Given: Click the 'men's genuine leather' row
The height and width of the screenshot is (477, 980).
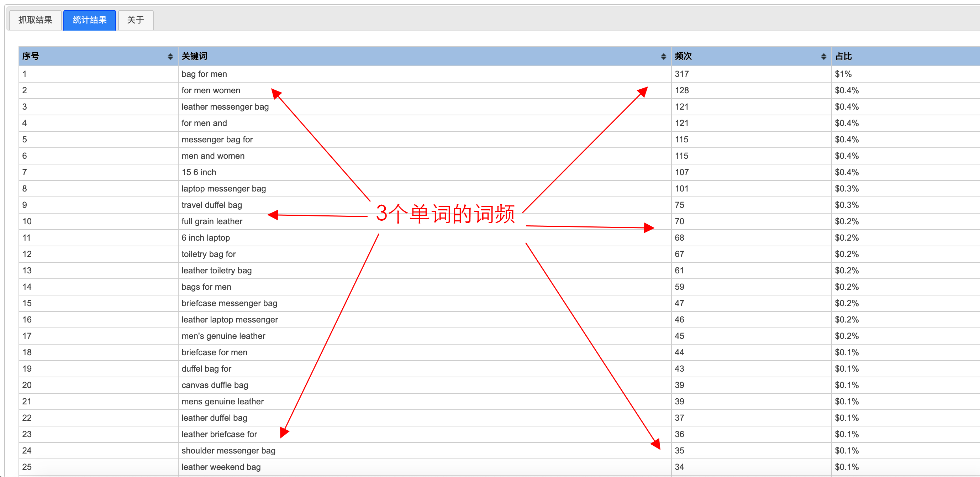Looking at the screenshot, I should pyautogui.click(x=223, y=336).
